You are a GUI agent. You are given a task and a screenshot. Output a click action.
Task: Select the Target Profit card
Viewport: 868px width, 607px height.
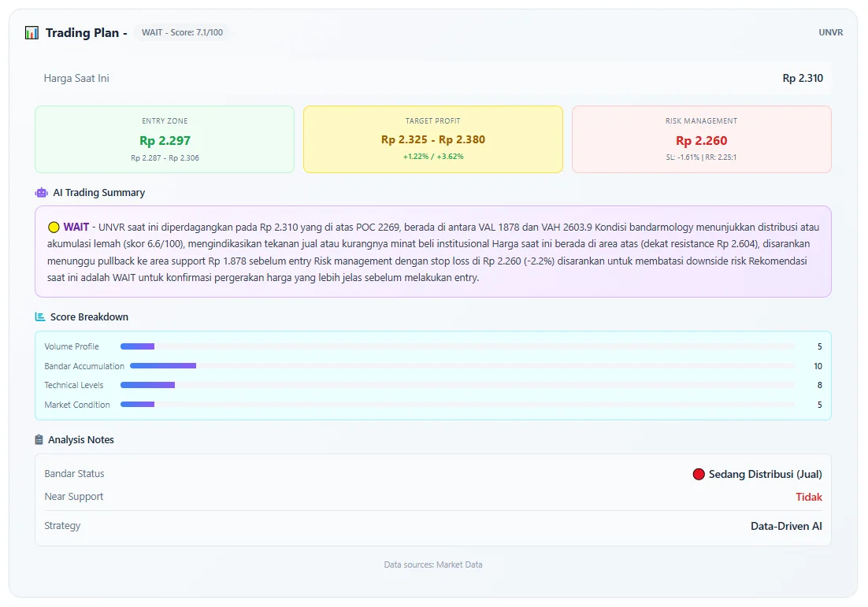pyautogui.click(x=433, y=139)
